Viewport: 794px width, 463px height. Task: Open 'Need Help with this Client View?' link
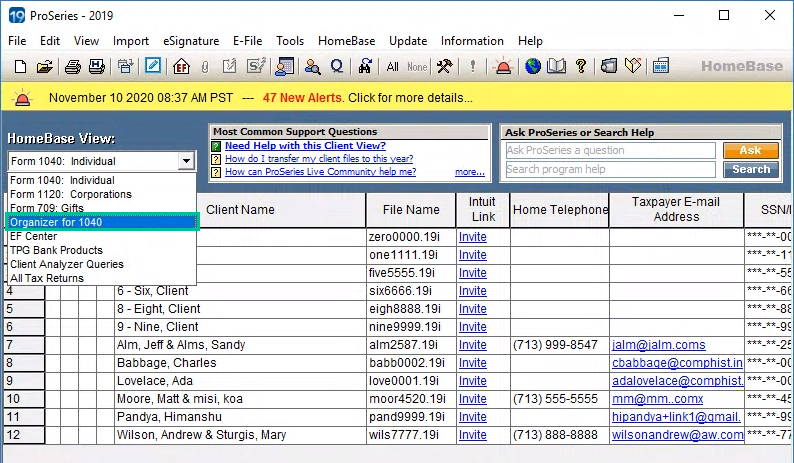pos(305,145)
